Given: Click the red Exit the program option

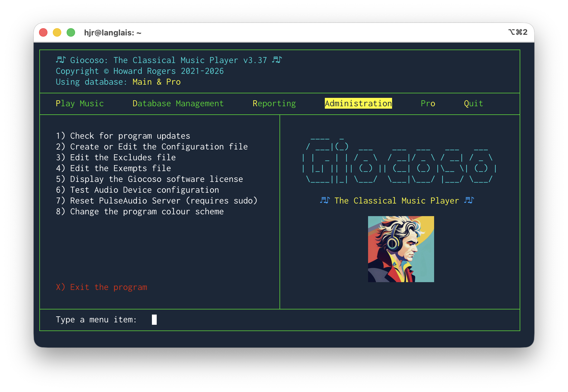Looking at the screenshot, I should 101,287.
